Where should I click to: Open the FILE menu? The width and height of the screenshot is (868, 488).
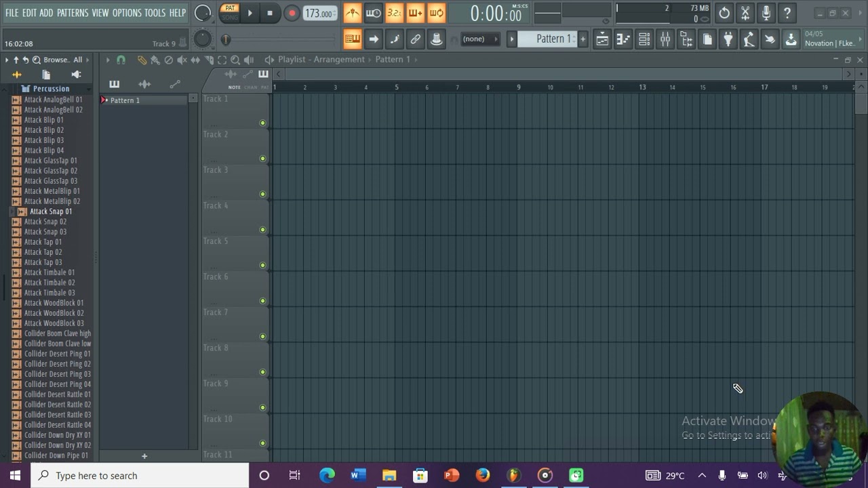[x=12, y=13]
